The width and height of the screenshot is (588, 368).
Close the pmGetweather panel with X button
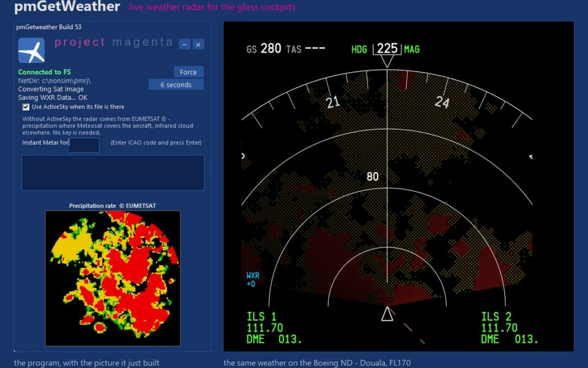click(x=198, y=44)
